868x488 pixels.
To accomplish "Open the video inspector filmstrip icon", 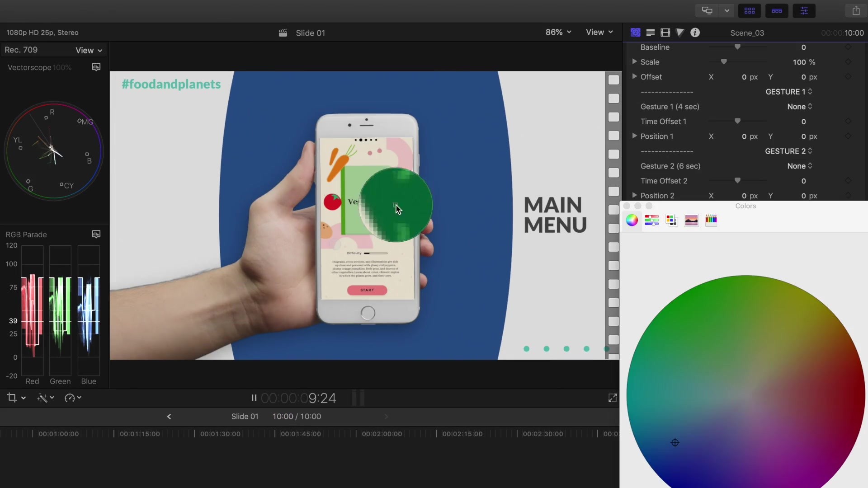I will pos(665,33).
